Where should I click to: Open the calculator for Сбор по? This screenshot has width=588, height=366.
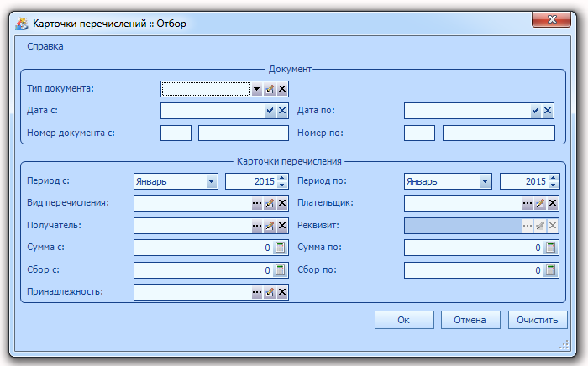[550, 270]
